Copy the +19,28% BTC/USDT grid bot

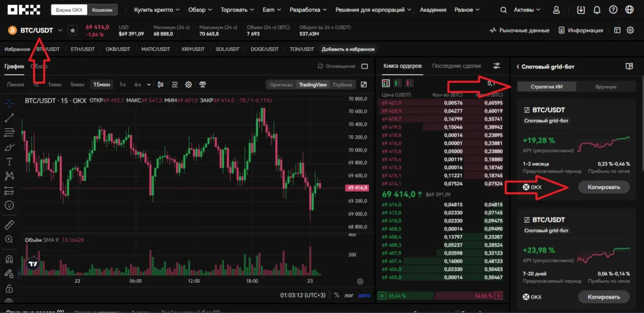coord(604,187)
